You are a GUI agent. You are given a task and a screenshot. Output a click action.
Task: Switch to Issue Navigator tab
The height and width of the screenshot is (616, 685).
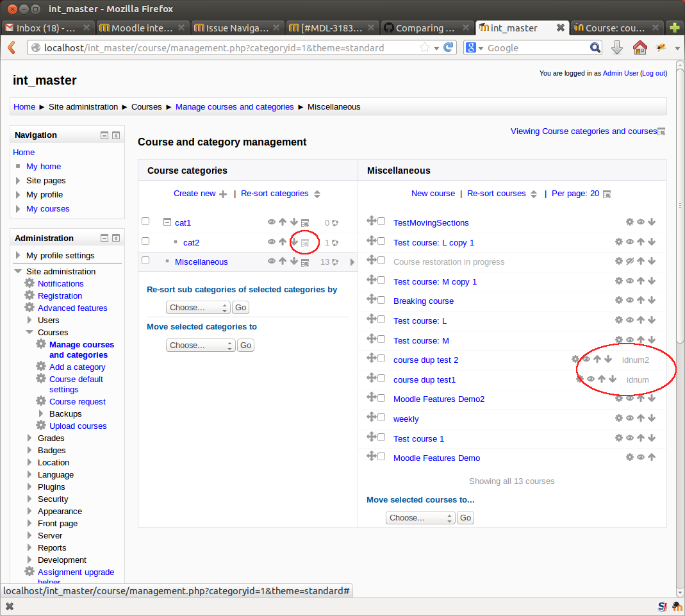[237, 28]
